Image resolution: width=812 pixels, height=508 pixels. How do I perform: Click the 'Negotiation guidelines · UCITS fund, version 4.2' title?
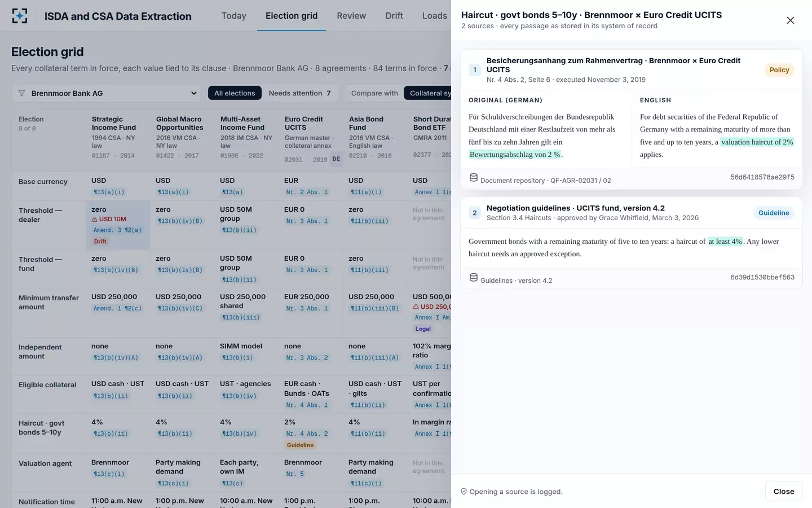pyautogui.click(x=576, y=208)
